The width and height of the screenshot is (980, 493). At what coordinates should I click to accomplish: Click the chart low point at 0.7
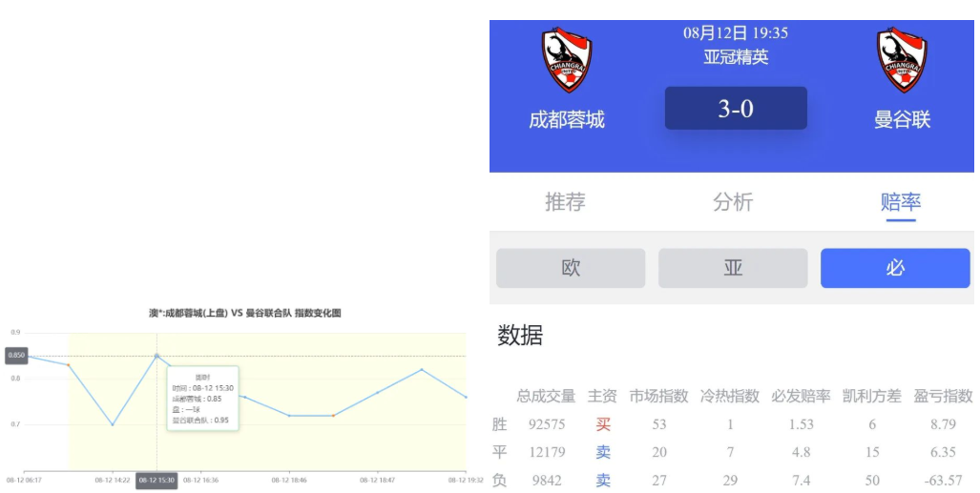click(x=113, y=424)
